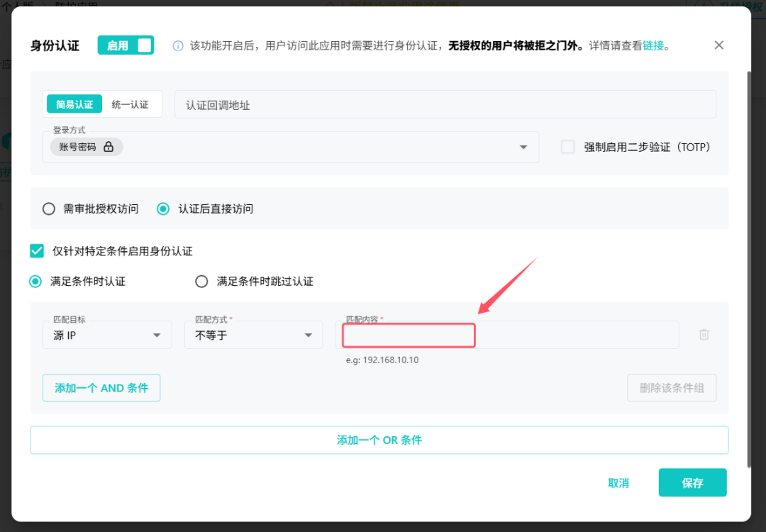766x532 pixels.
Task: Click the dialog vertical scrollbar
Action: [x=749, y=269]
